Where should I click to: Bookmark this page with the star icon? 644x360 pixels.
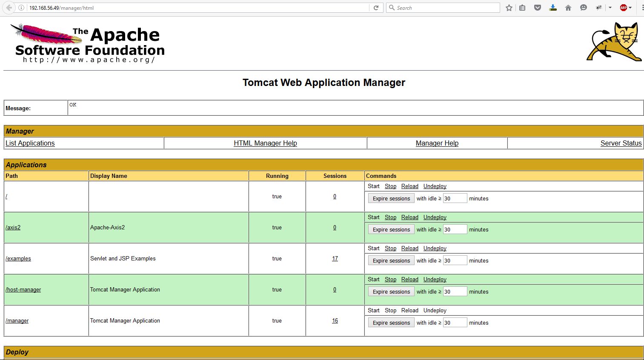pyautogui.click(x=509, y=8)
